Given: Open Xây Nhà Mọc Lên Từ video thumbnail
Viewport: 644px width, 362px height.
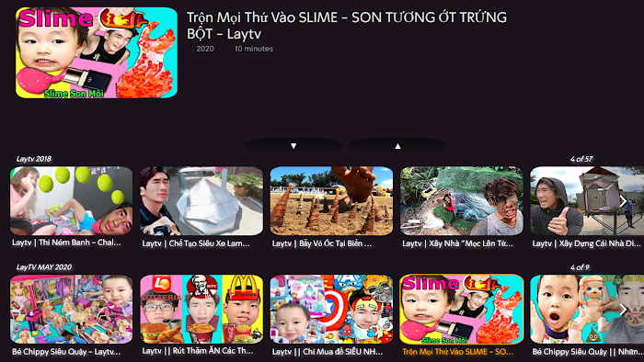Looking at the screenshot, I should point(462,201).
